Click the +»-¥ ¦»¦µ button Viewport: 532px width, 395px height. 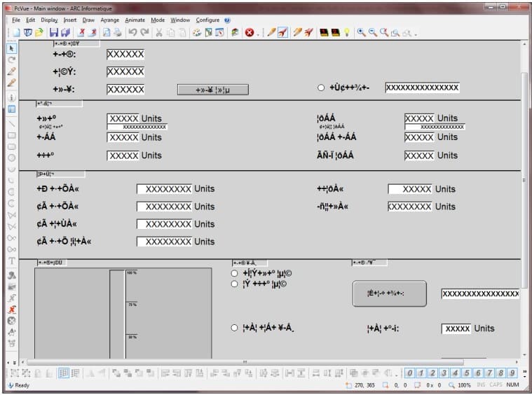coord(212,90)
